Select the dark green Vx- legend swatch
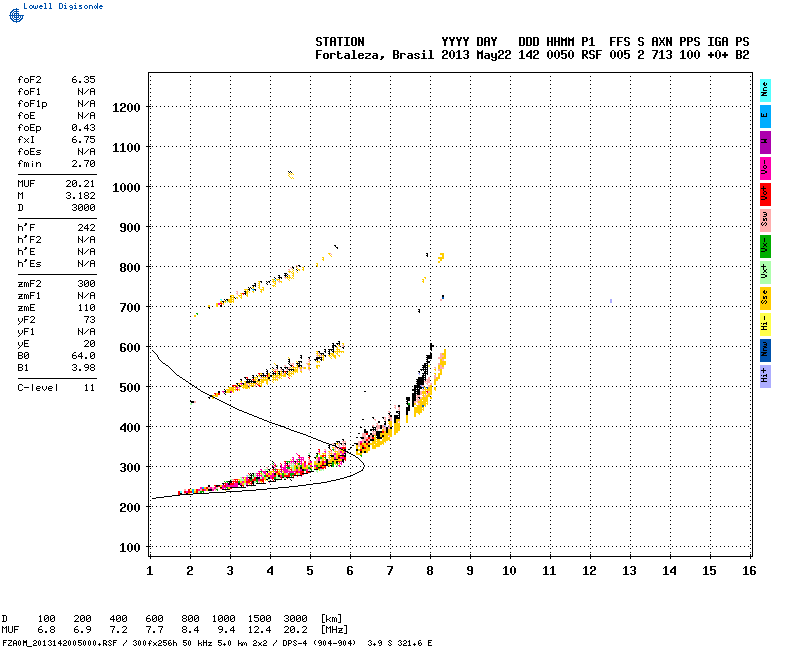 tap(765, 246)
